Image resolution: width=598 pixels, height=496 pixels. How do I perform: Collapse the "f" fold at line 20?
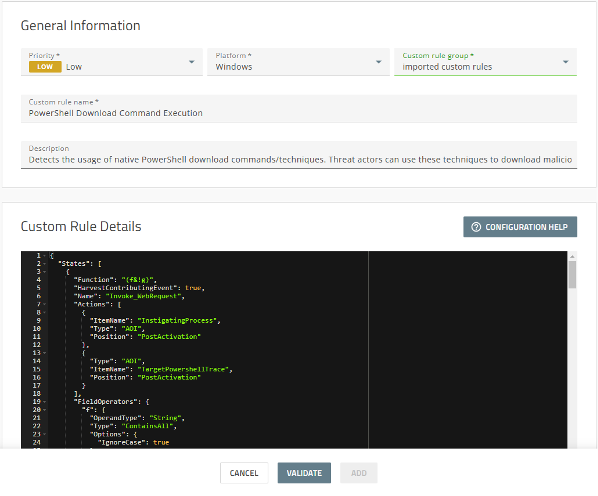coord(45,410)
